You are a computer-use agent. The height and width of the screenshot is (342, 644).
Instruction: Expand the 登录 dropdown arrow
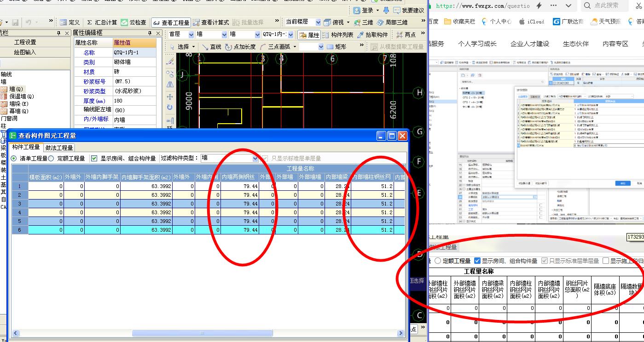377,10
